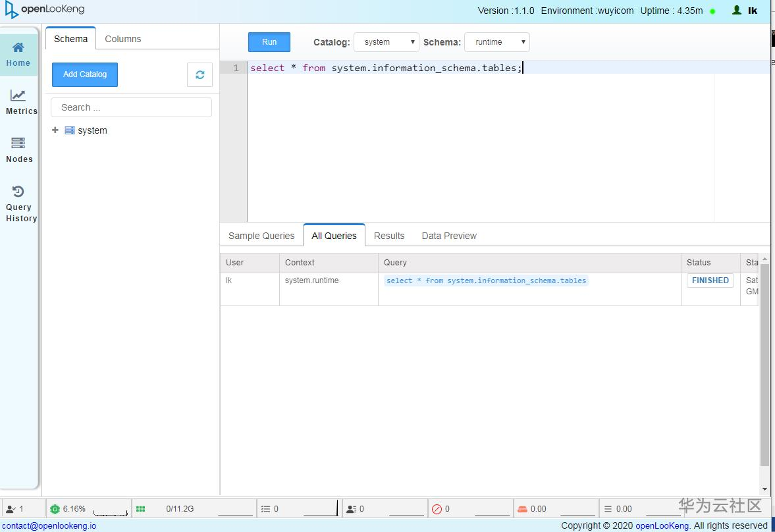
Task: Open the Sample Queries tab
Action: click(261, 236)
